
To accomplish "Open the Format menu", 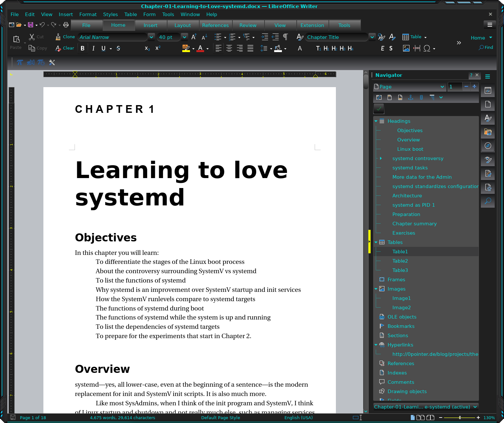I will point(88,14).
